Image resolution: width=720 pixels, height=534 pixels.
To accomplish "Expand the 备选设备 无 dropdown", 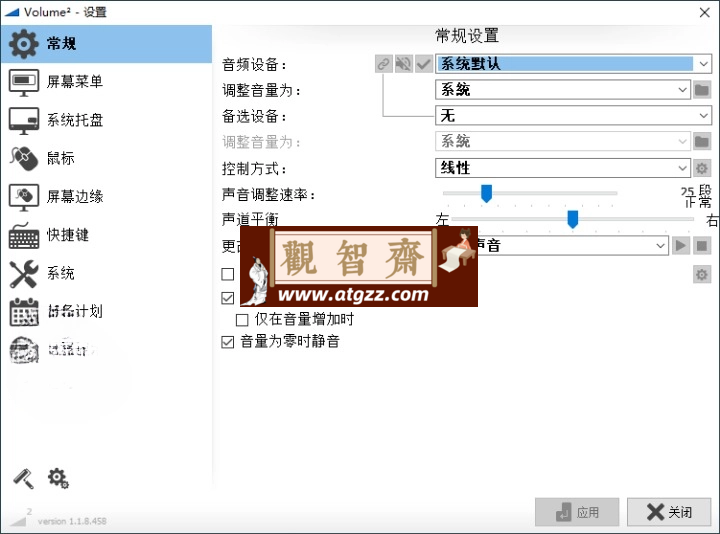I will [x=703, y=115].
